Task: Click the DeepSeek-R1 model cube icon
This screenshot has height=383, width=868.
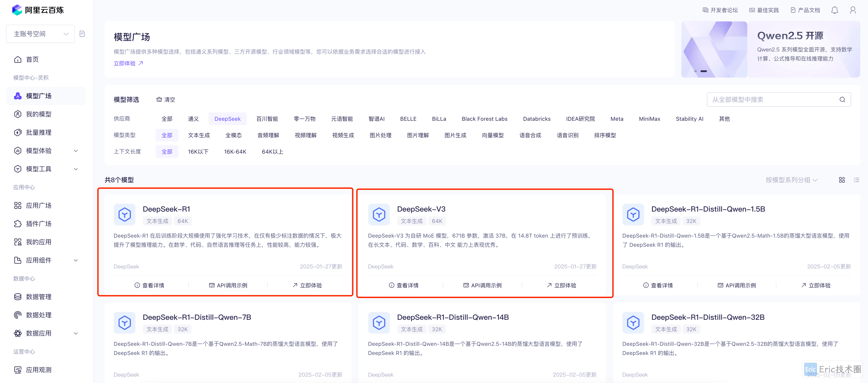Action: pos(124,214)
